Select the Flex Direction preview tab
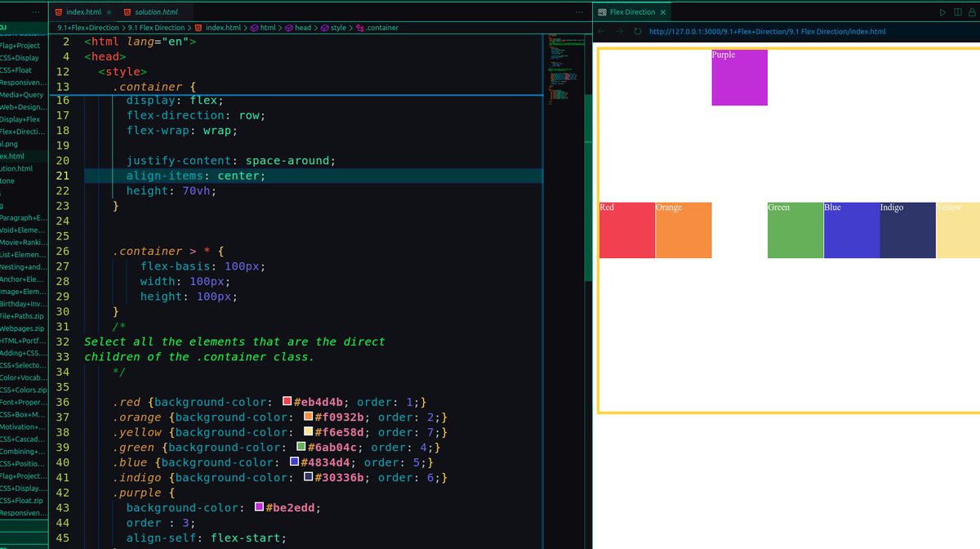 coord(632,12)
